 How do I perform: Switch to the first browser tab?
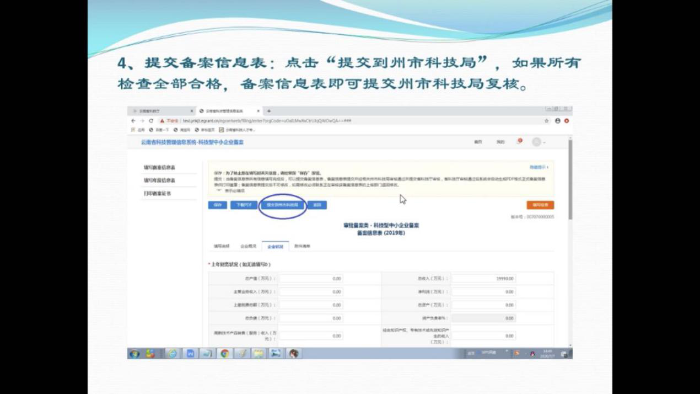(162, 111)
